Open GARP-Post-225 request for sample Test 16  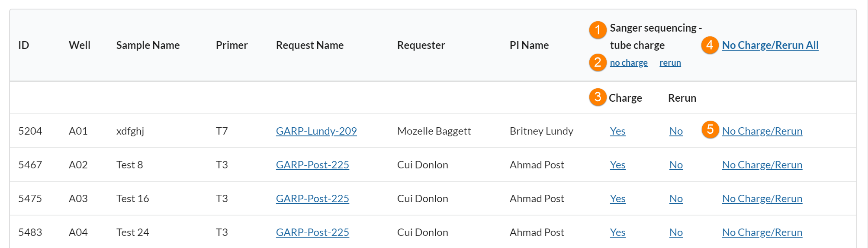point(312,198)
